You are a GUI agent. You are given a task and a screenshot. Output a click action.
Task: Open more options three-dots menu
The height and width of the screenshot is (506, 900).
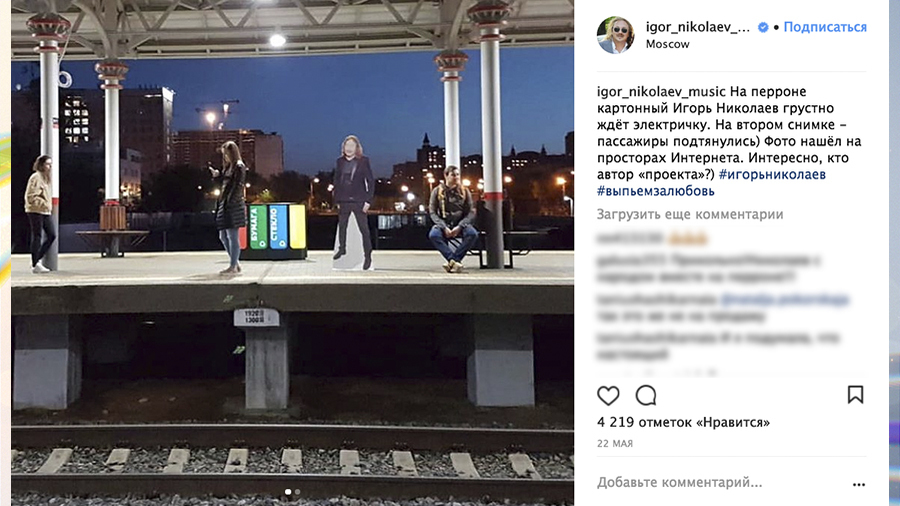(859, 485)
